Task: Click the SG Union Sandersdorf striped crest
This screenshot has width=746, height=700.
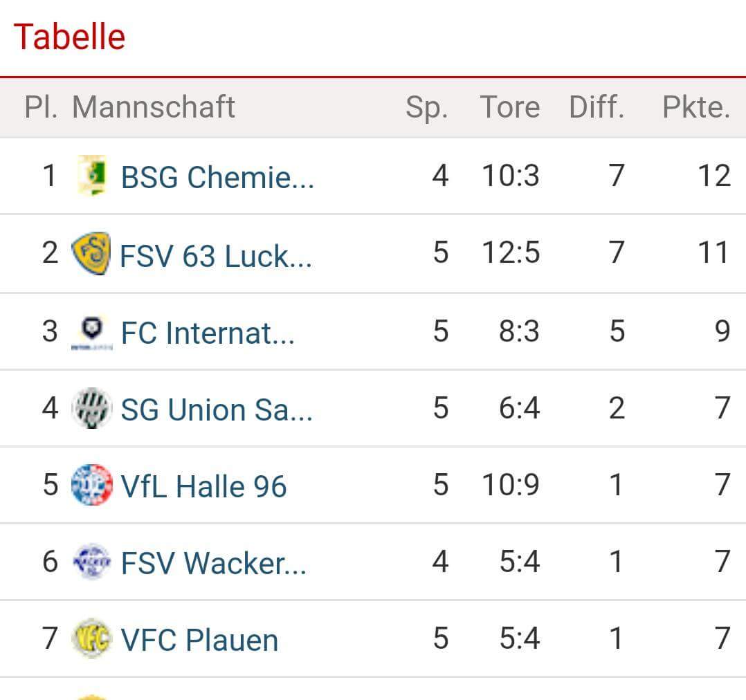Action: pyautogui.click(x=91, y=409)
